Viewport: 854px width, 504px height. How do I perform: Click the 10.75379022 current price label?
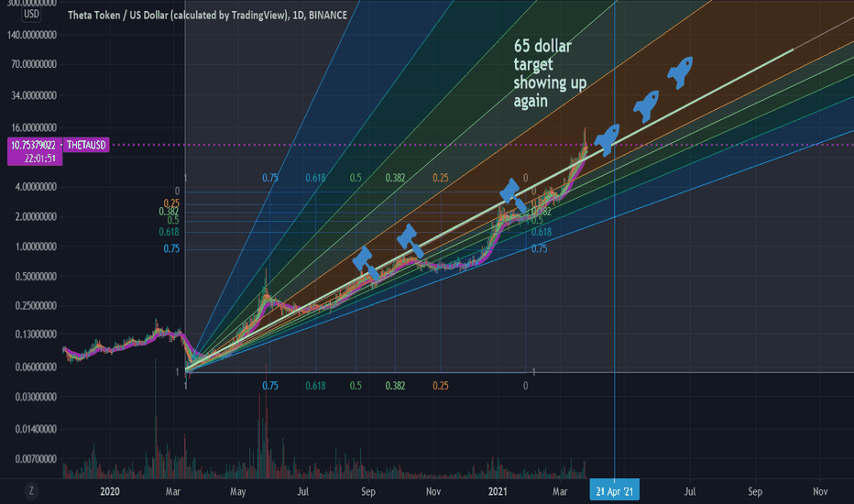(x=33, y=145)
